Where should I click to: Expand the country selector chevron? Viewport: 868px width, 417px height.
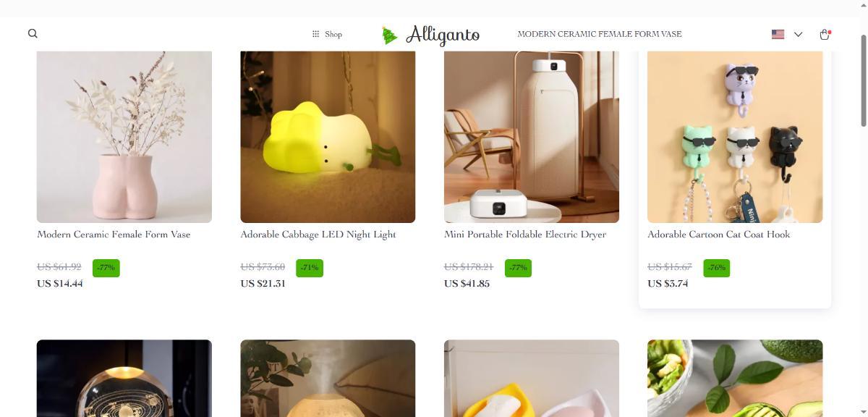tap(798, 34)
